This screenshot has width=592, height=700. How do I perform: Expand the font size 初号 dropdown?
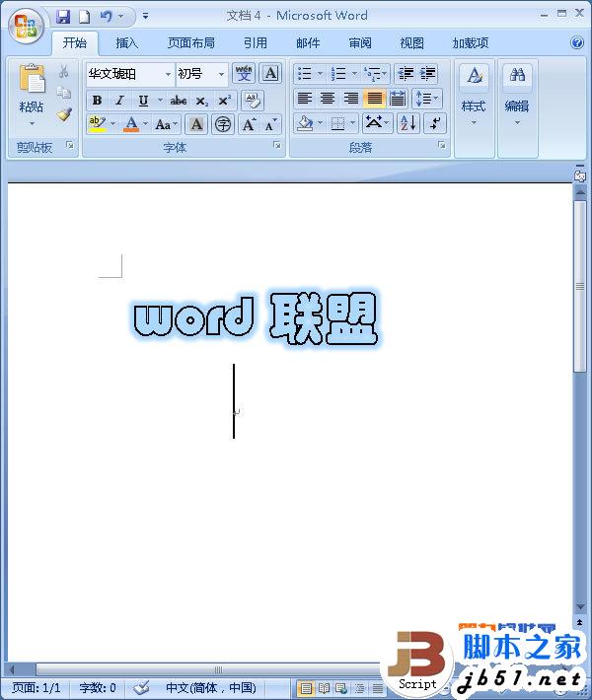(221, 74)
